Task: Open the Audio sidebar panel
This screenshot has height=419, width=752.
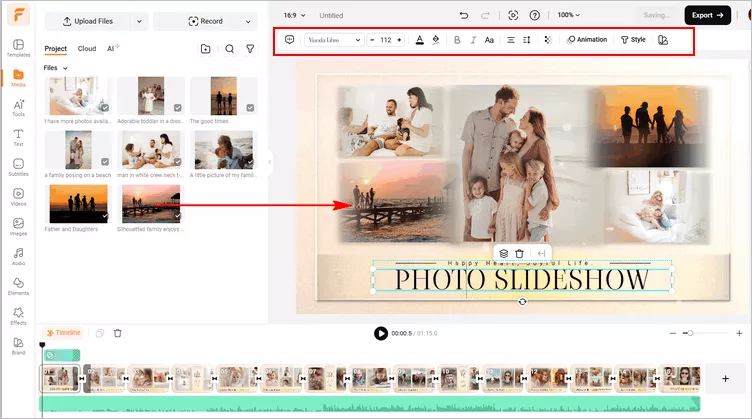Action: (18, 256)
